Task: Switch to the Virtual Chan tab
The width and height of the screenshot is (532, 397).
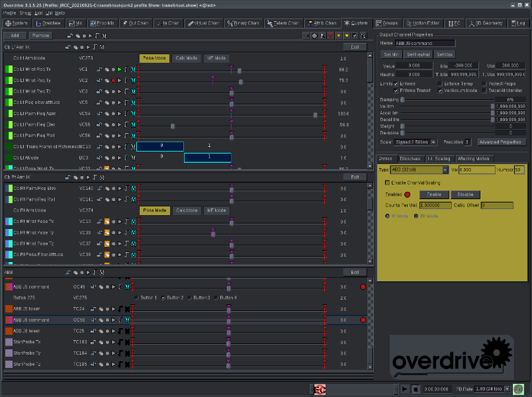Action: (x=204, y=23)
